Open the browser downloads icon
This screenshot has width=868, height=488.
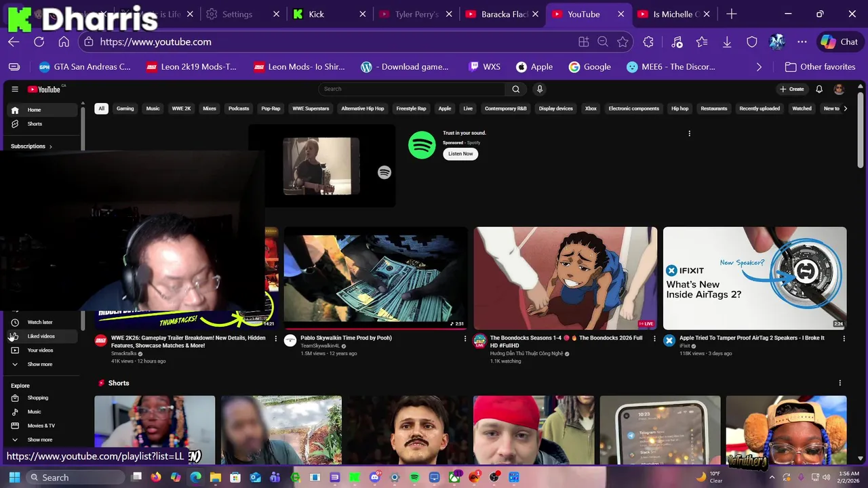point(727,41)
